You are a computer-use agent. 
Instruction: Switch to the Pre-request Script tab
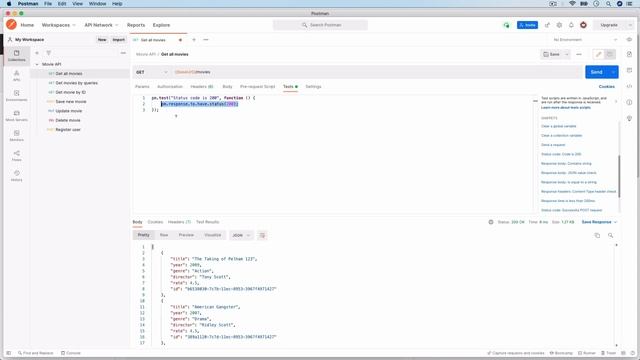(x=258, y=87)
